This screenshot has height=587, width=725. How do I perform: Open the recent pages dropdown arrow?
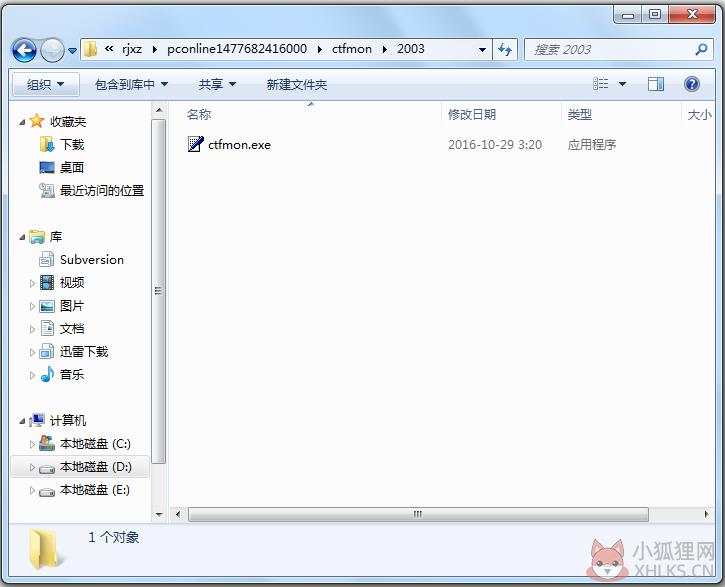point(72,50)
